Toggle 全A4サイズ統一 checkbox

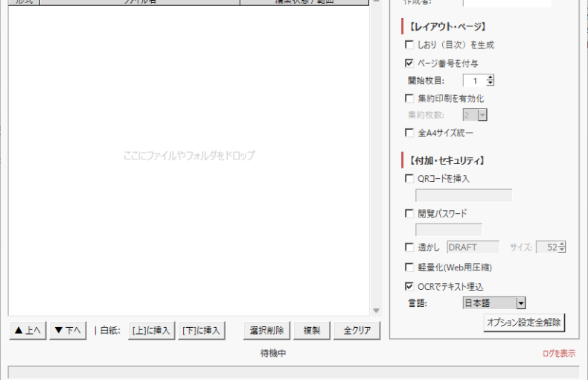point(409,133)
